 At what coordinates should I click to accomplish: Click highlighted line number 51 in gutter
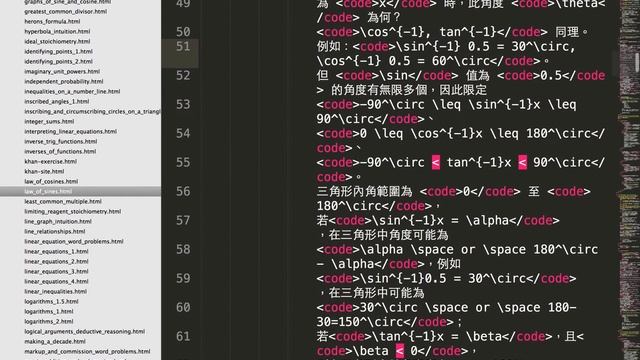pos(183,46)
